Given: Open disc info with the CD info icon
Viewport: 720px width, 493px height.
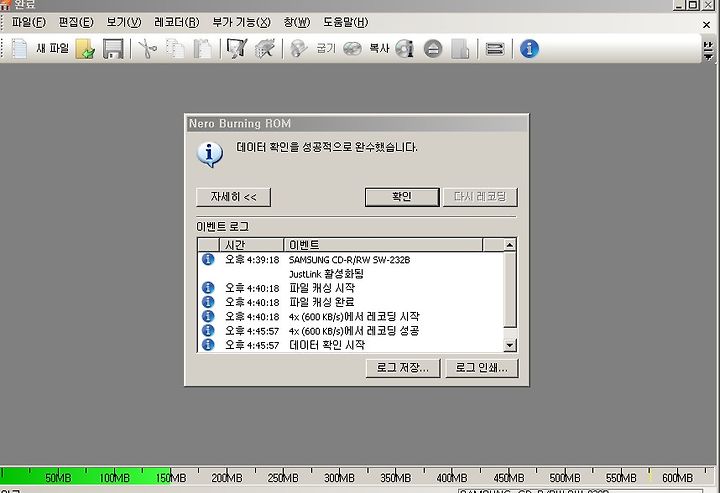Looking at the screenshot, I should point(405,49).
